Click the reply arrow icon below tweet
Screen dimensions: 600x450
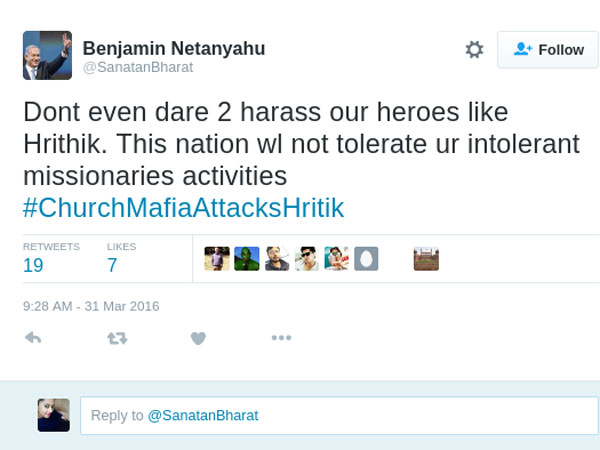point(32,338)
